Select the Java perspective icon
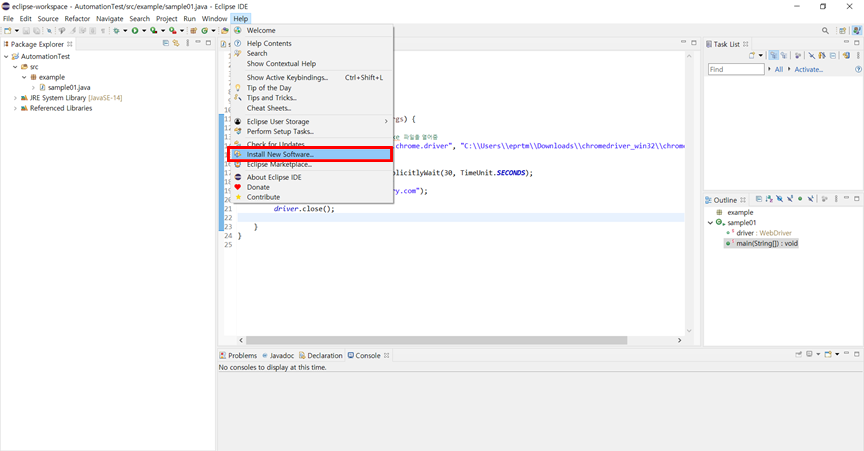The image size is (864, 451). pyautogui.click(x=857, y=30)
